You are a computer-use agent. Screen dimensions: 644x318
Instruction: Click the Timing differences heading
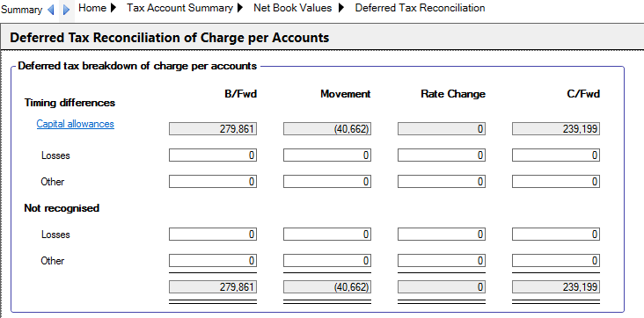[70, 103]
